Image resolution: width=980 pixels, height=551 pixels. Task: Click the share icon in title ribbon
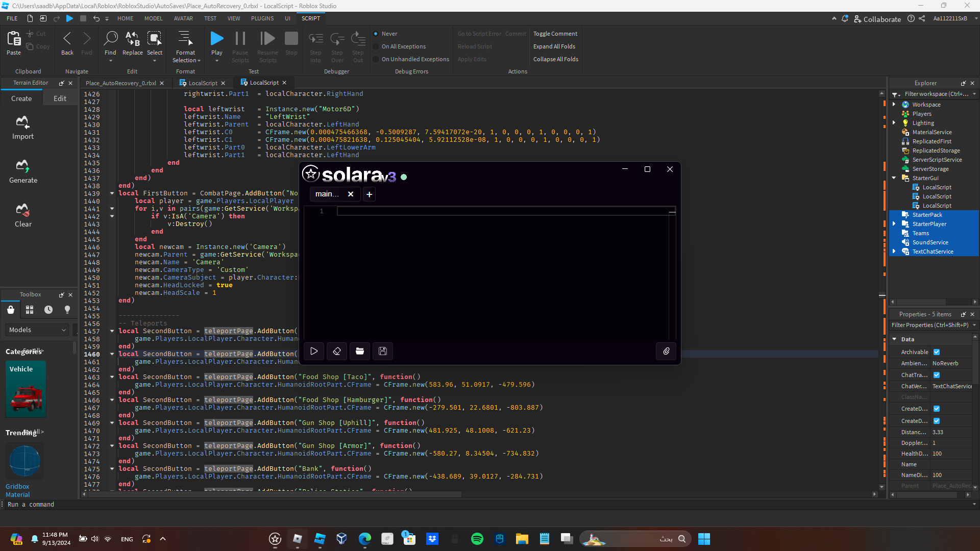click(922, 18)
